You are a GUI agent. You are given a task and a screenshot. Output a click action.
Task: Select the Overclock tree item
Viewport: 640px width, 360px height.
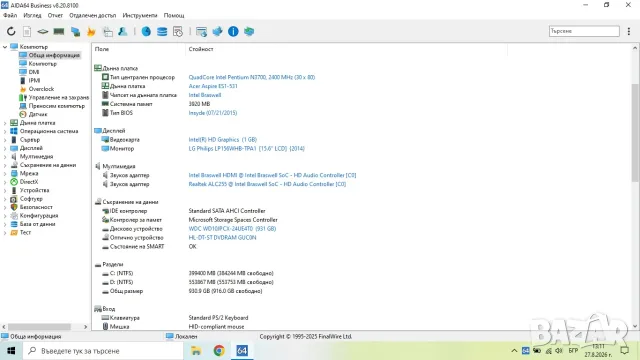pos(41,89)
